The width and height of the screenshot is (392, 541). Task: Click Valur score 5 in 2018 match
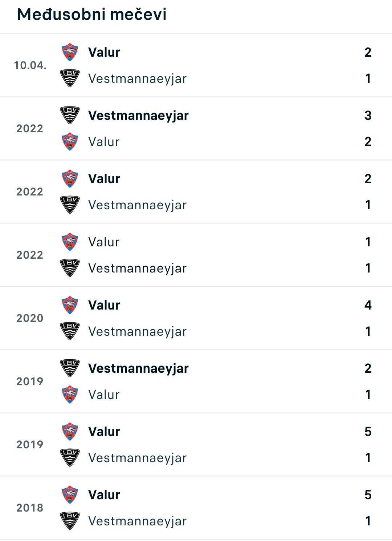tap(368, 495)
